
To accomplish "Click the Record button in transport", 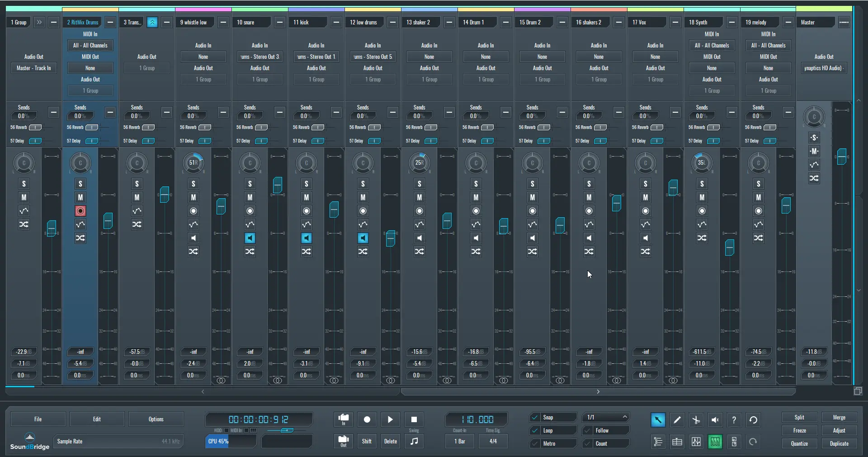I will (x=367, y=419).
